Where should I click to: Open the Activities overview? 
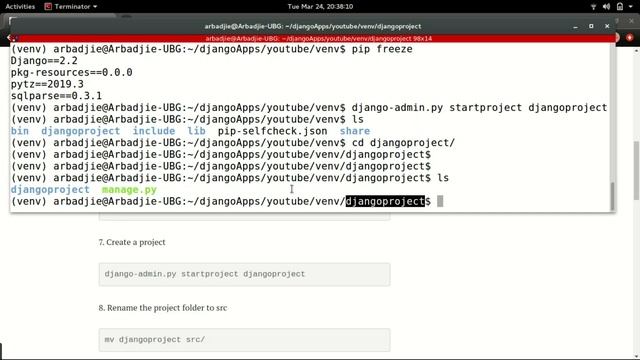click(x=20, y=7)
